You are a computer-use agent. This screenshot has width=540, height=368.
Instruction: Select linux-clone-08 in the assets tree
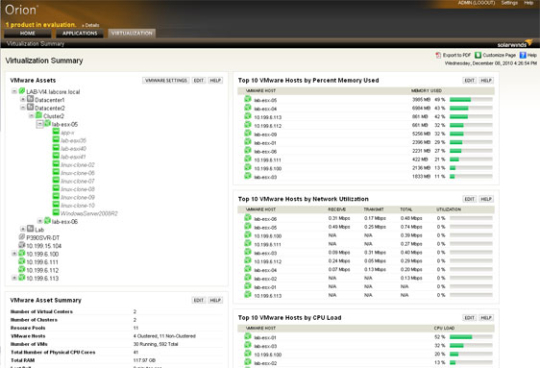pyautogui.click(x=78, y=189)
